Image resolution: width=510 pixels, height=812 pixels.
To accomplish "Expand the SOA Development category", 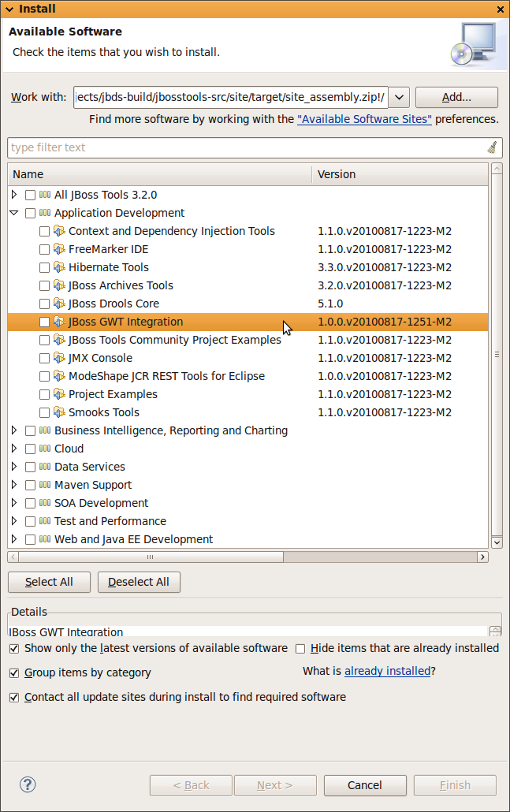I will 14,503.
